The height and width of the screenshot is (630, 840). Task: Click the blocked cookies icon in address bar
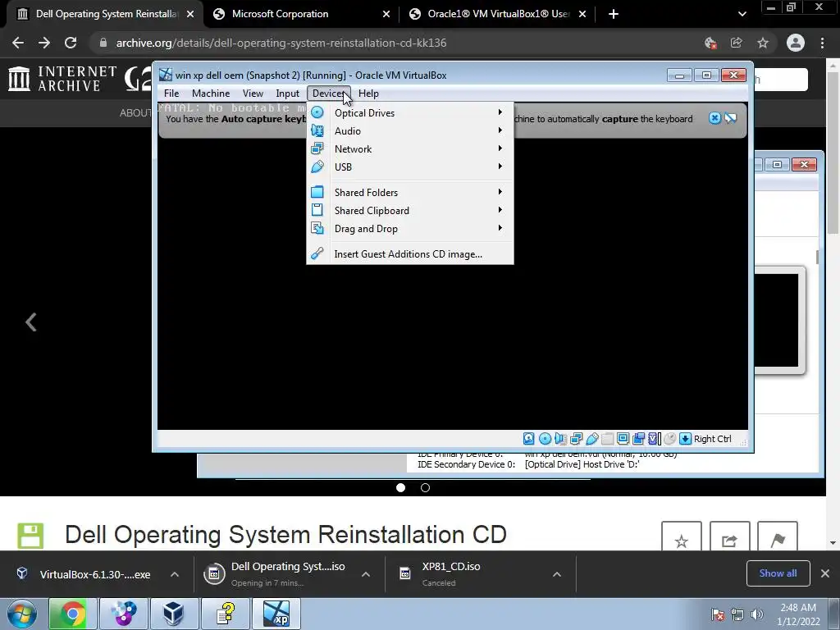click(711, 43)
